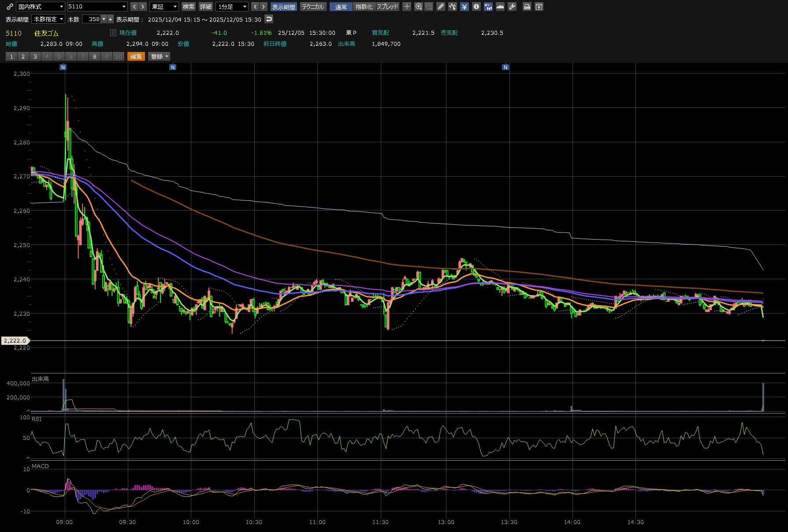Open chart settings wrench icon
788x532 pixels.
[512, 7]
